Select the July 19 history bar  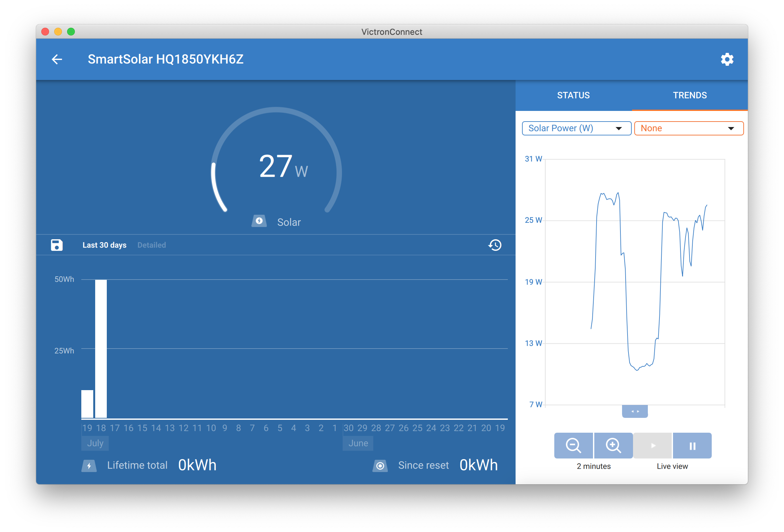pos(87,404)
